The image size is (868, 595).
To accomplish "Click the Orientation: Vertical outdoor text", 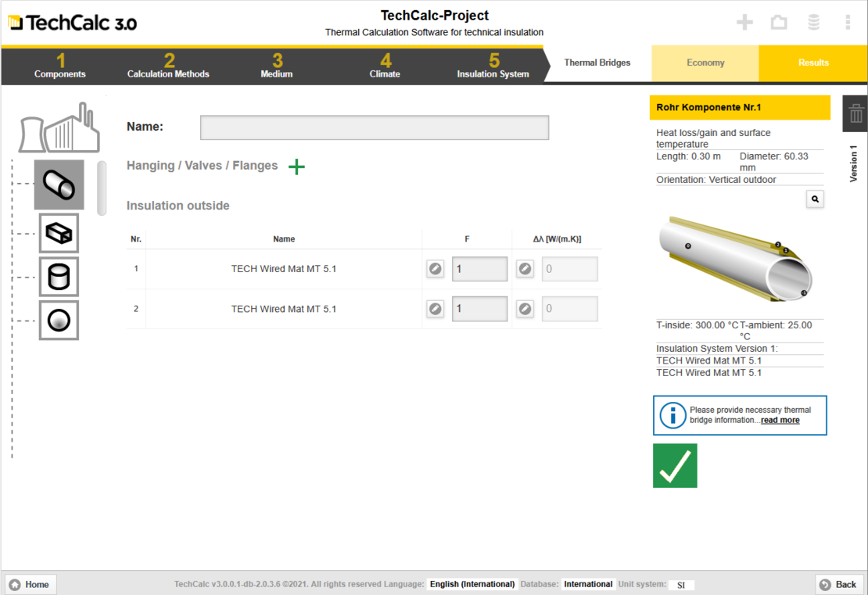I will point(716,180).
